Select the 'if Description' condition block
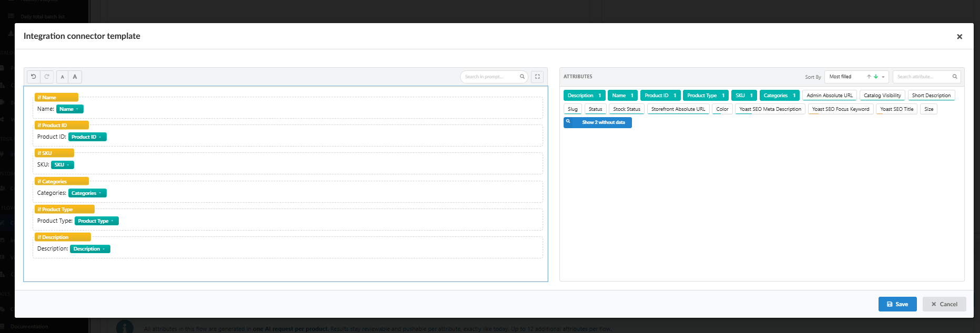The width and height of the screenshot is (980, 333). tap(63, 237)
